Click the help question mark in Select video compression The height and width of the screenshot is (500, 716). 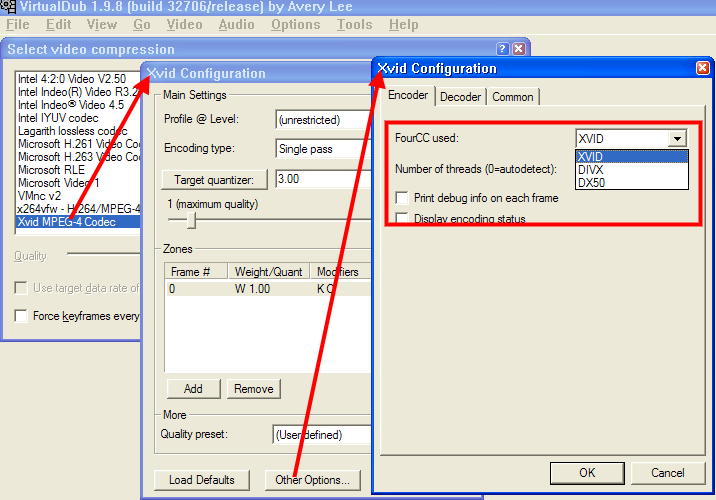pyautogui.click(x=502, y=49)
